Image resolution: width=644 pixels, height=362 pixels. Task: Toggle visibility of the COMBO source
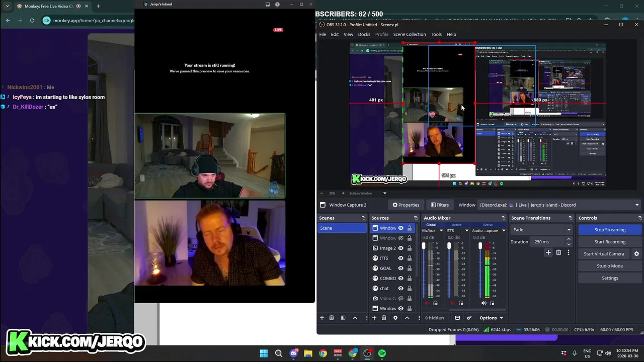(401, 278)
